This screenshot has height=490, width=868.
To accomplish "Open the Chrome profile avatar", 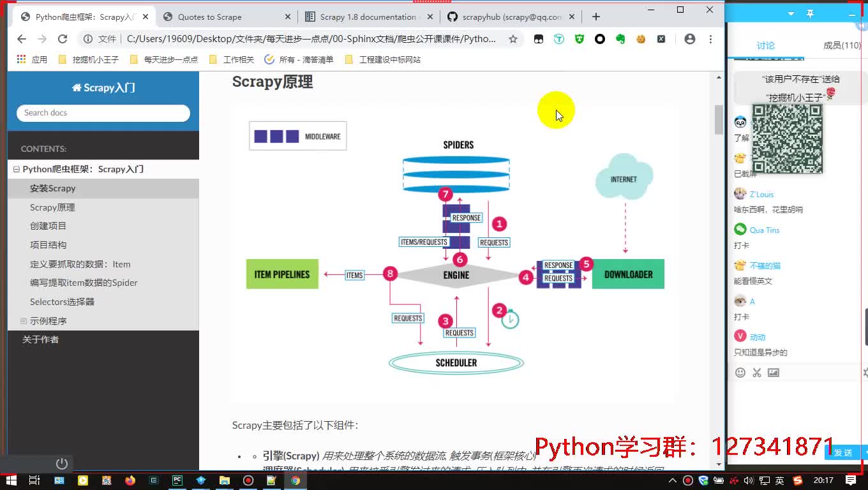I will (x=690, y=39).
